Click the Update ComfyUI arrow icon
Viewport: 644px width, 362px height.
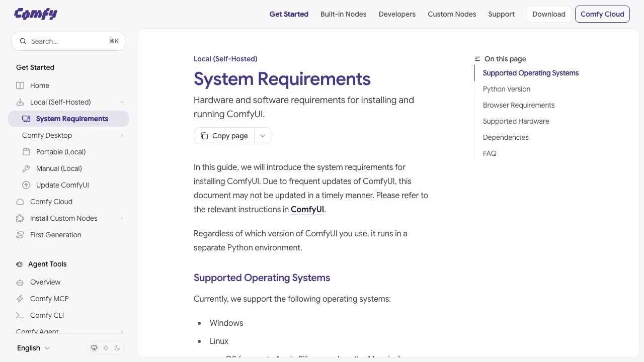click(26, 185)
